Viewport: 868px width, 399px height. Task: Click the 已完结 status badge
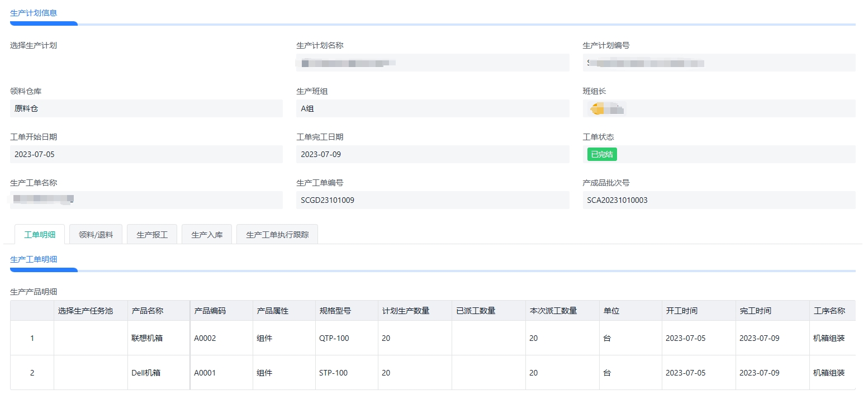coord(601,154)
